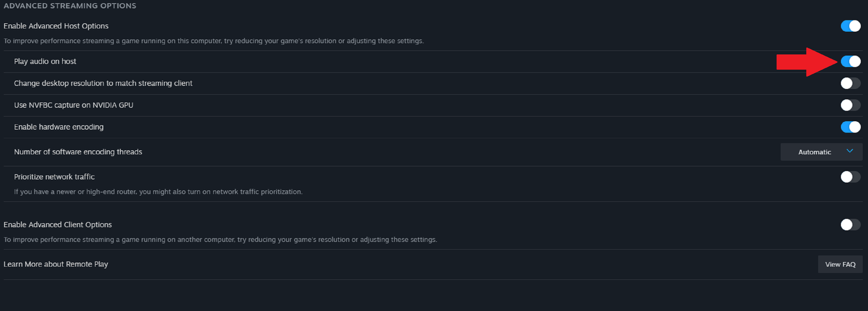Image resolution: width=868 pixels, height=311 pixels.
Task: Click the Advanced Streaming Options header
Action: (x=69, y=6)
